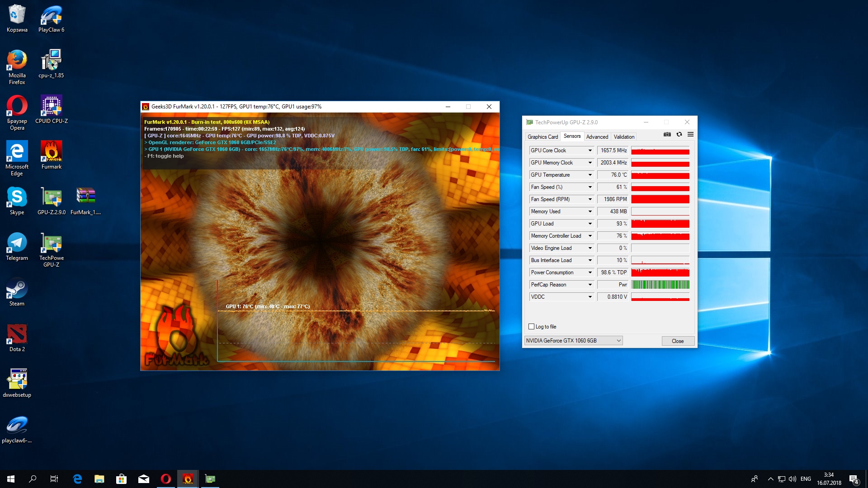Image resolution: width=868 pixels, height=488 pixels.
Task: Select the TechPowerUp GPU-Z desktop shortcut
Action: tap(51, 249)
